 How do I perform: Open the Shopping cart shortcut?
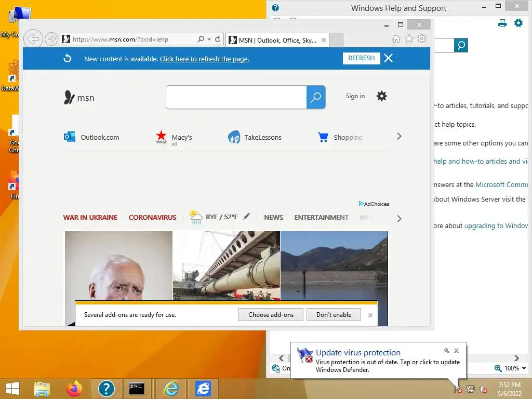point(340,137)
